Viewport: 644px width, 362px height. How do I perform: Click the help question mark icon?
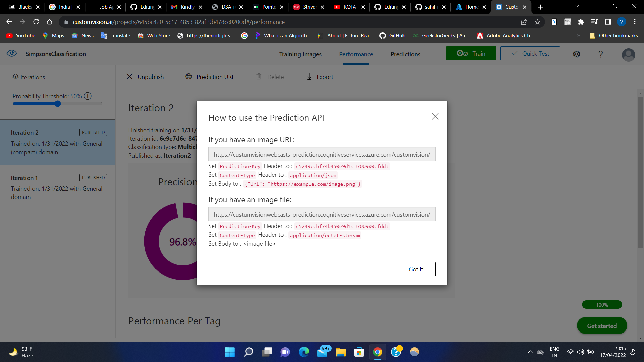[600, 54]
